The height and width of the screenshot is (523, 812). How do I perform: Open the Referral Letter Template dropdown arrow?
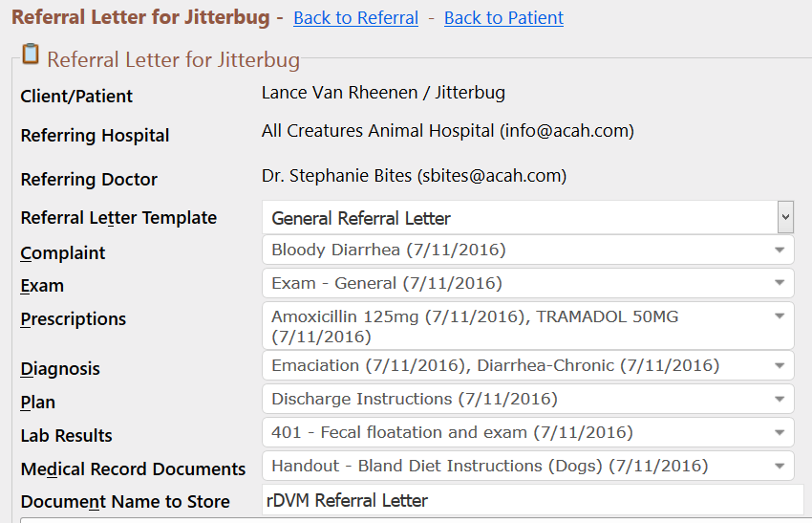[x=785, y=217]
